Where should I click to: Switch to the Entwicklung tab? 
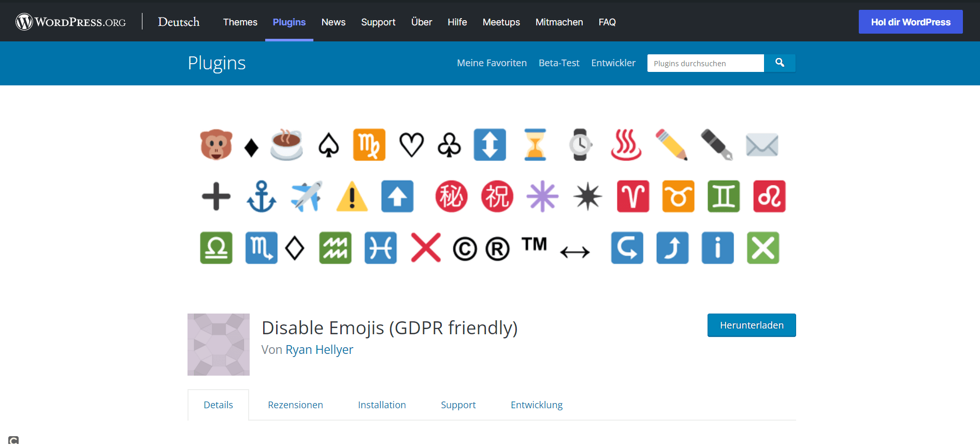(537, 405)
